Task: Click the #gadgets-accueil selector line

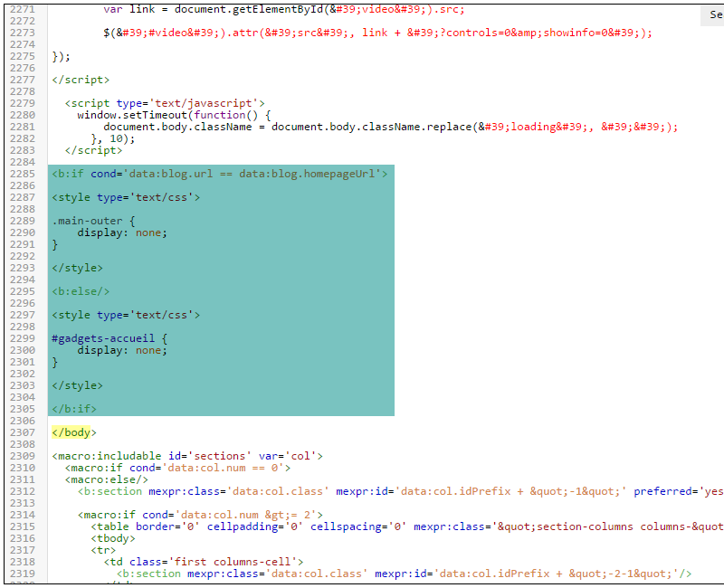Action: [x=110, y=338]
